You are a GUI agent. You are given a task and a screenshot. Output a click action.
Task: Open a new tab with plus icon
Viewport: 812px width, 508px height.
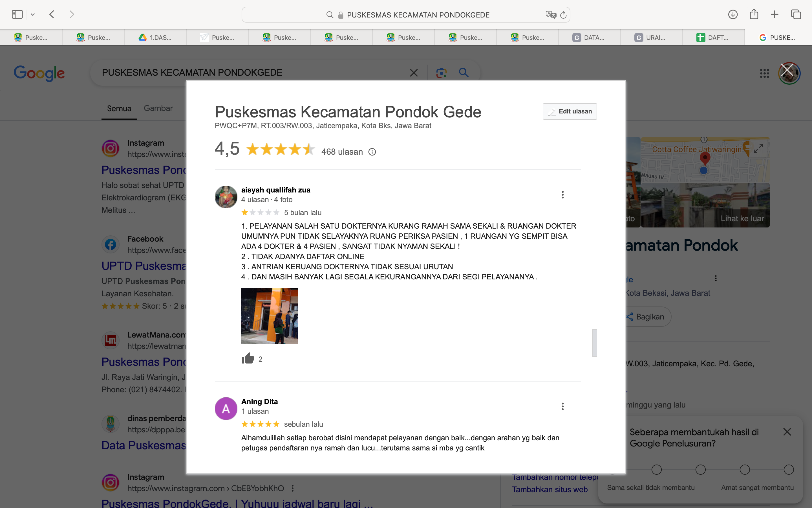(775, 14)
